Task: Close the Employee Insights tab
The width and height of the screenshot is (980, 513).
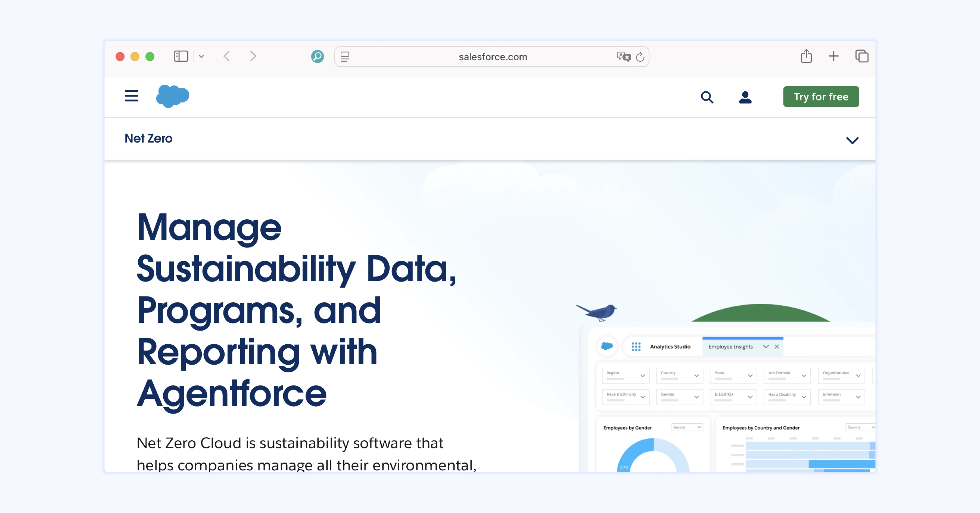Action: (777, 347)
